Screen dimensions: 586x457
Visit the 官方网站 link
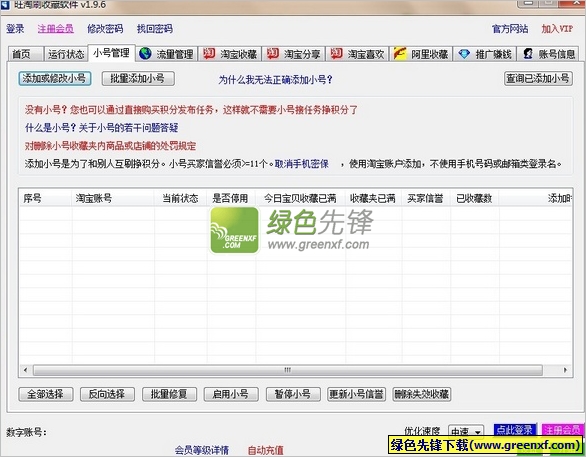point(510,29)
